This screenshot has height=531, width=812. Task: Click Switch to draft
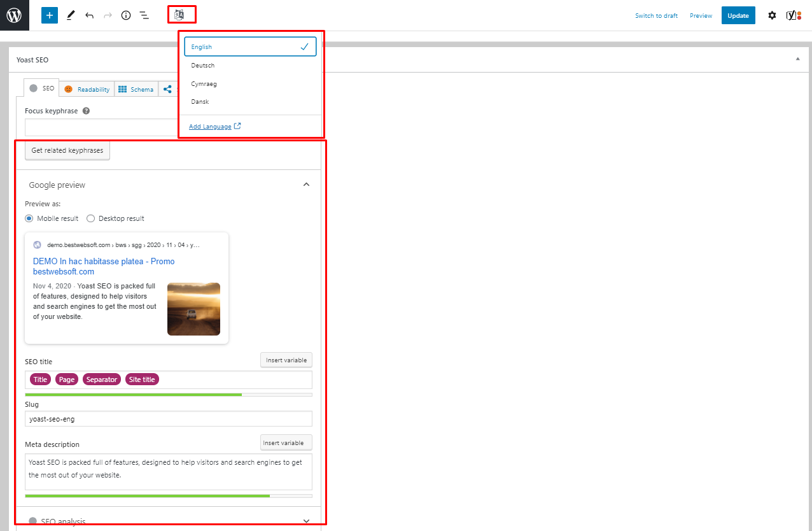[656, 16]
